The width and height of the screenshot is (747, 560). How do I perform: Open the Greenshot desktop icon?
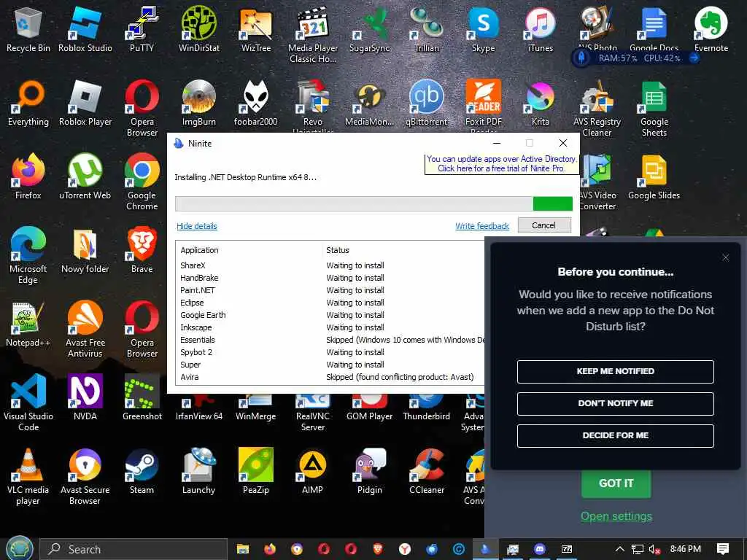point(142,397)
